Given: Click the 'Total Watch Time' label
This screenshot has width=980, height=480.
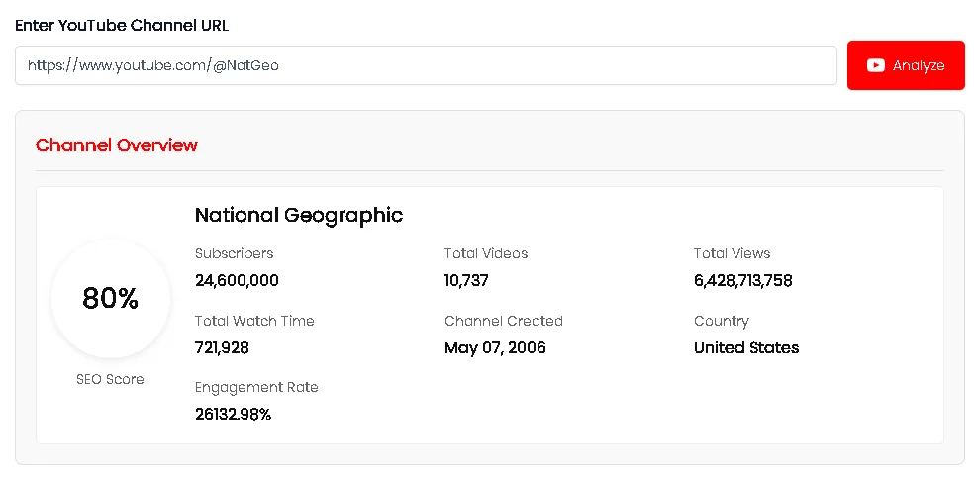Looking at the screenshot, I should pyautogui.click(x=254, y=321).
